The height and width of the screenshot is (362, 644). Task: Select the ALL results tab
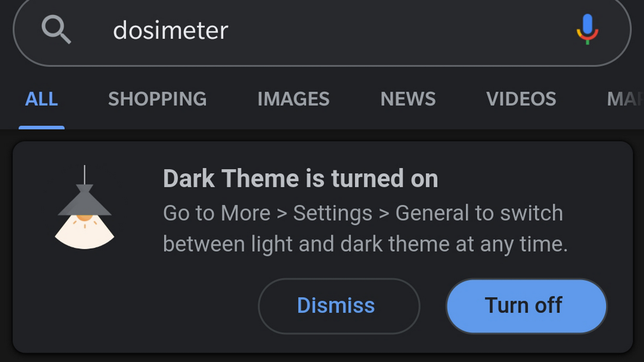[41, 99]
